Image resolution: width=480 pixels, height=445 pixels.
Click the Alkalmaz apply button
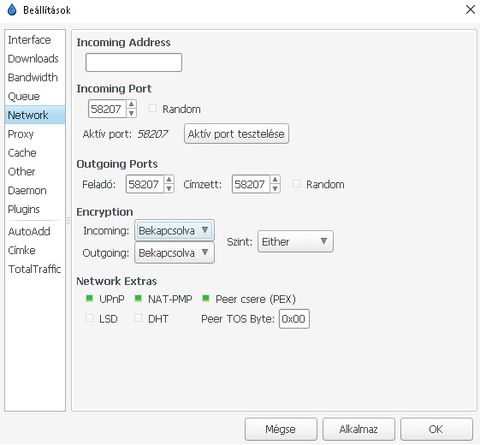click(359, 429)
